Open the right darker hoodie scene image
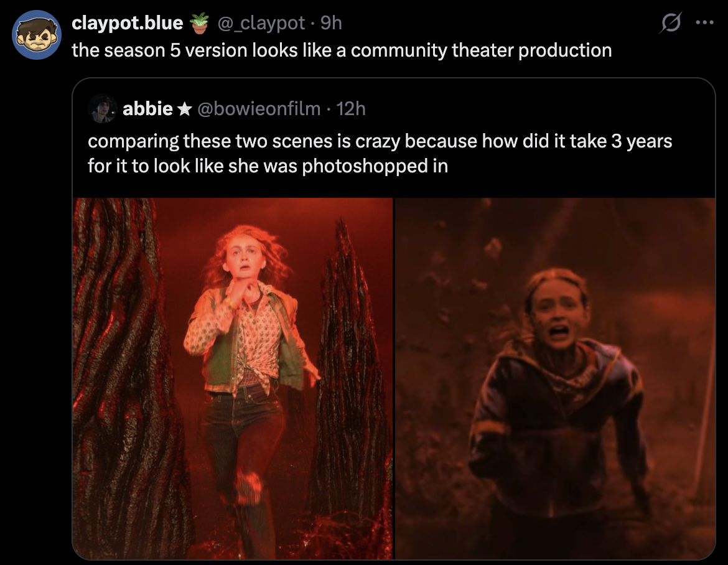 (x=555, y=378)
